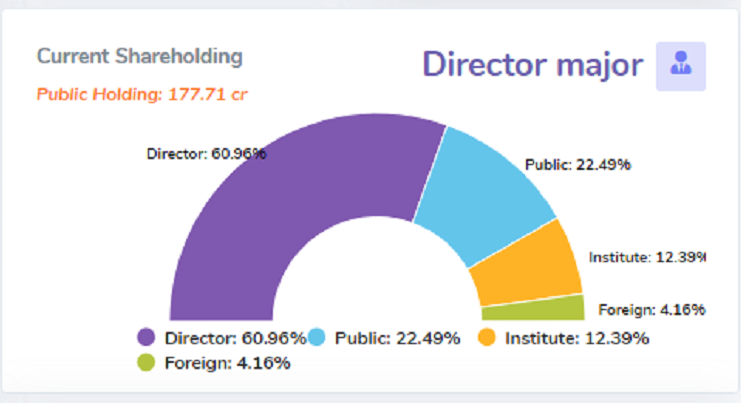Image resolution: width=741 pixels, height=403 pixels.
Task: Toggle the Institute 12.39% legend entry text
Action: (x=577, y=338)
